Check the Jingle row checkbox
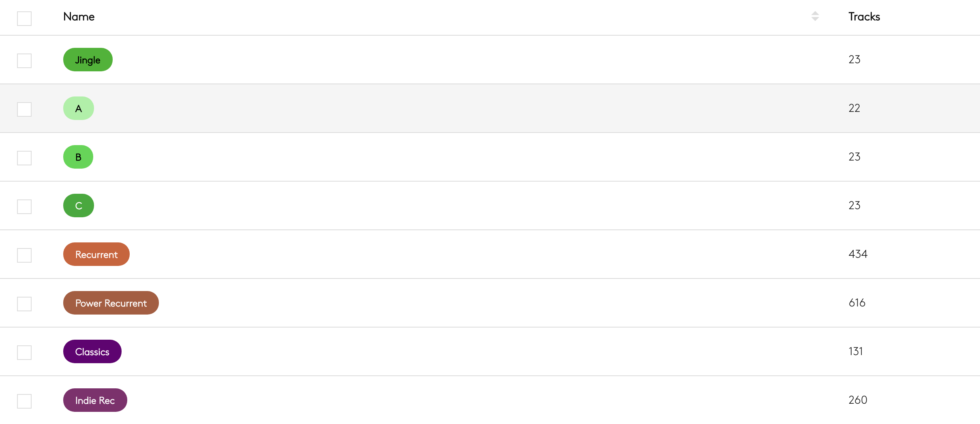This screenshot has width=980, height=424. point(24,61)
